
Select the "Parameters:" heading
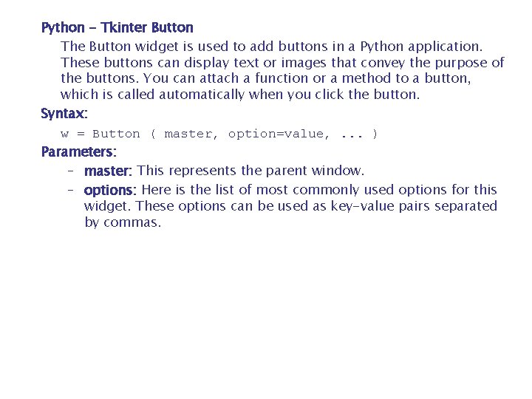[78, 152]
